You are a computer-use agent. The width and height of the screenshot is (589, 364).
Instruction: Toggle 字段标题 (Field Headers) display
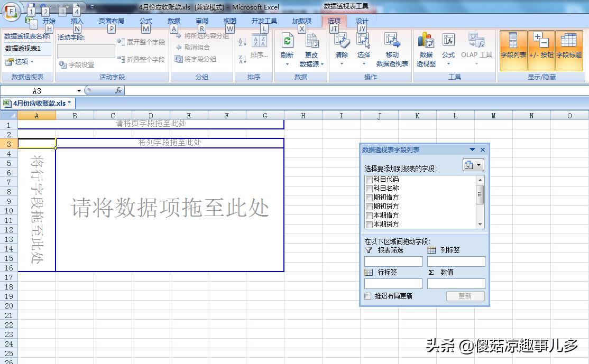tap(569, 48)
